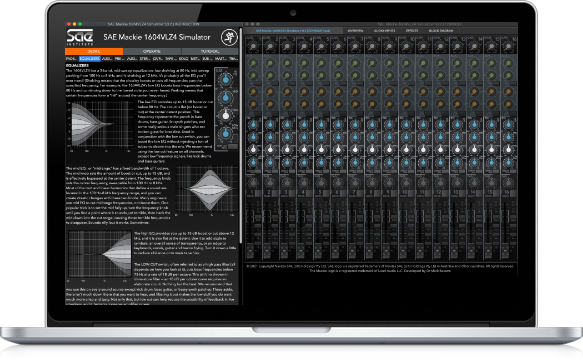Screen dimensions: 583x361
Task: Click channel 3 top green aux knob
Action: point(287,63)
